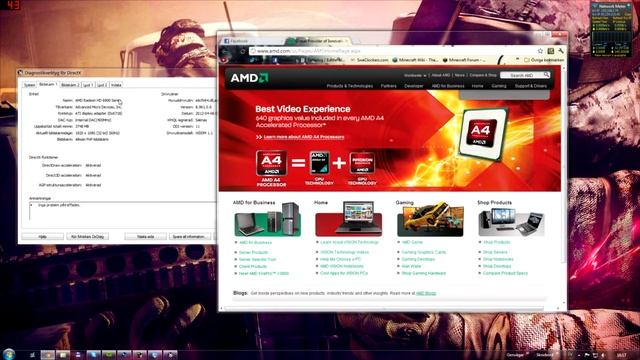Open About AMD header link
The height and width of the screenshot is (360, 640).
coord(440,76)
